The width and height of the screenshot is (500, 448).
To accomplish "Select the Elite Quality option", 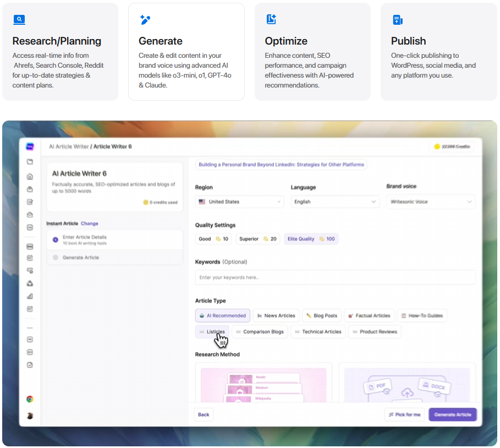I will [x=311, y=239].
